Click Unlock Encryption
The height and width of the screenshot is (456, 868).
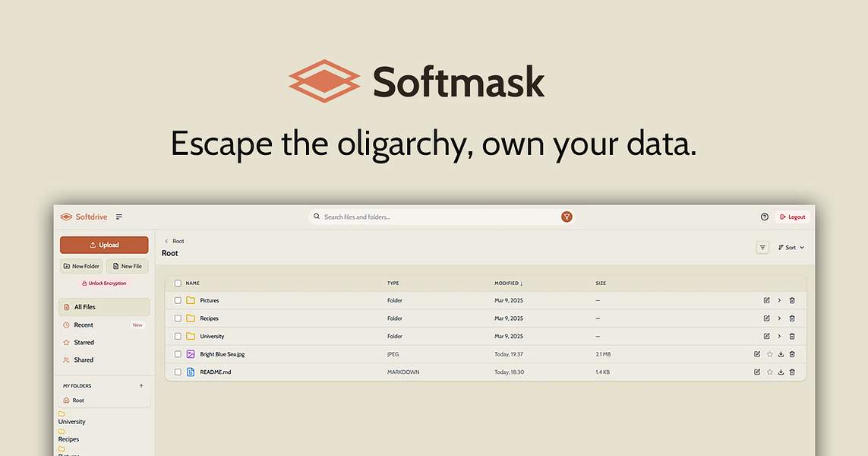coord(104,282)
